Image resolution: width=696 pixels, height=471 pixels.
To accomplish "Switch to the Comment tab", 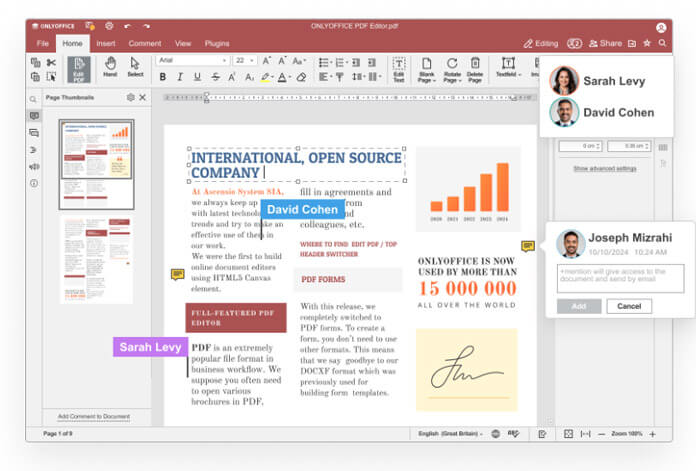I will click(145, 44).
